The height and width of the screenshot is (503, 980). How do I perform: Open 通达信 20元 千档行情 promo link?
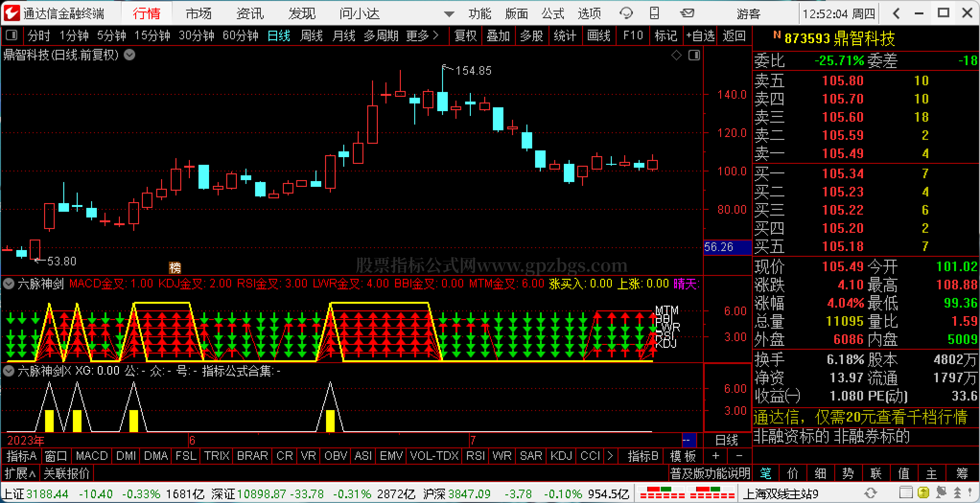pos(861,417)
